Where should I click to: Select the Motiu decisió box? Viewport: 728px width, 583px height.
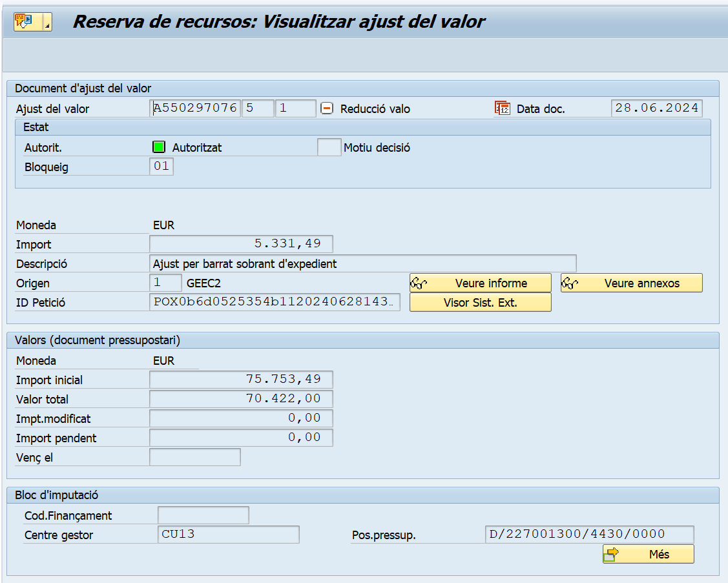[x=329, y=147]
